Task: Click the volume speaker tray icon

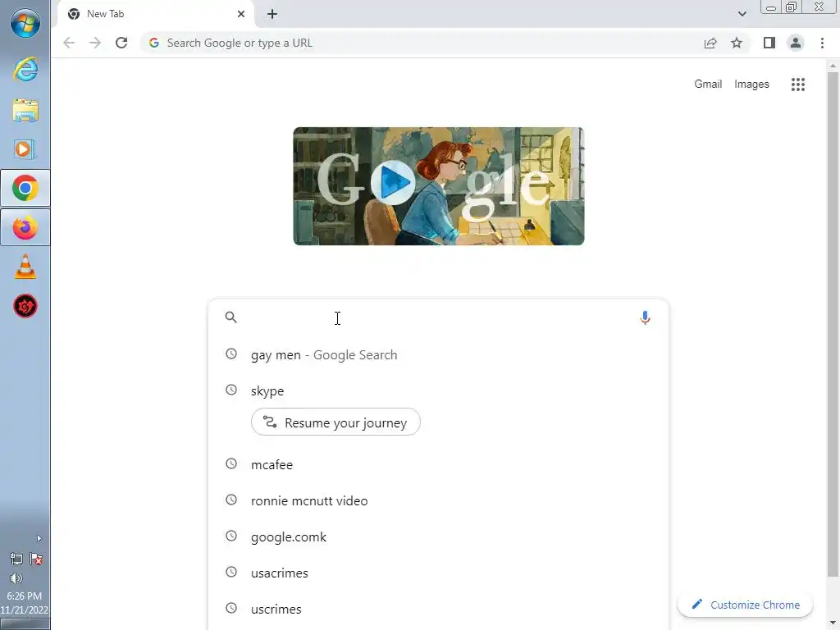Action: (16, 578)
